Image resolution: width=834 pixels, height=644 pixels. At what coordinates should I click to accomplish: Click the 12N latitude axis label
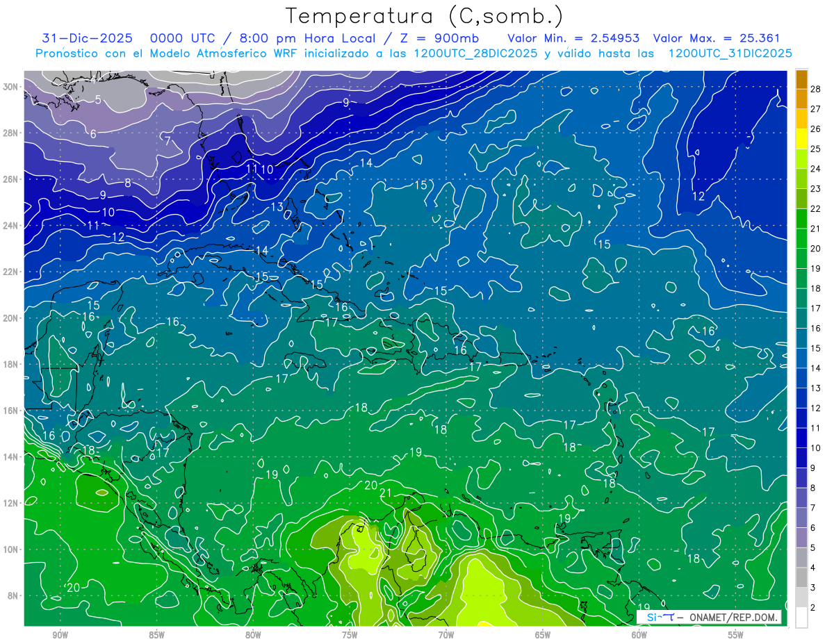[11, 503]
